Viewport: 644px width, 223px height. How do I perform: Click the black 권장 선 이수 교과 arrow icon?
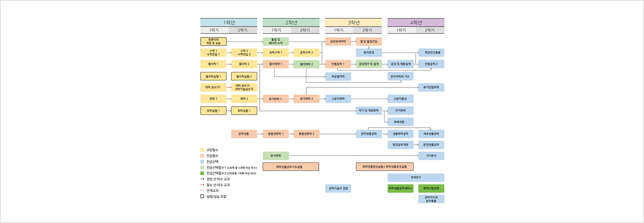(202, 179)
